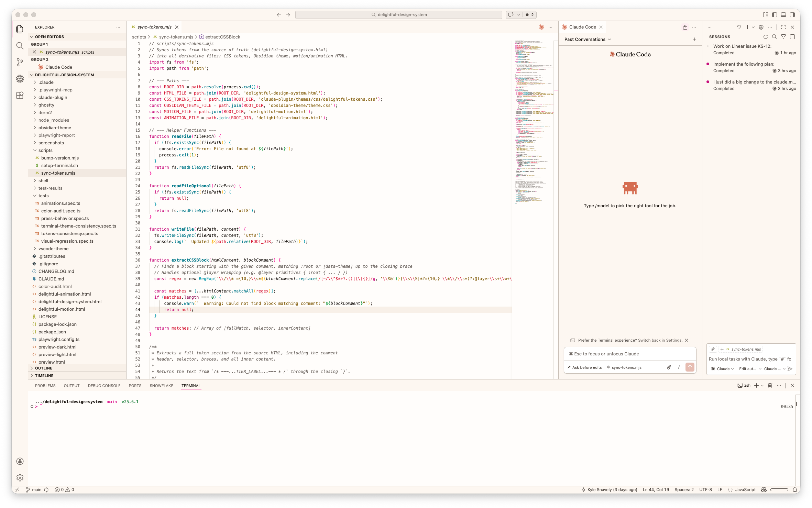Send the Claude message with the arrow button

coord(690,367)
